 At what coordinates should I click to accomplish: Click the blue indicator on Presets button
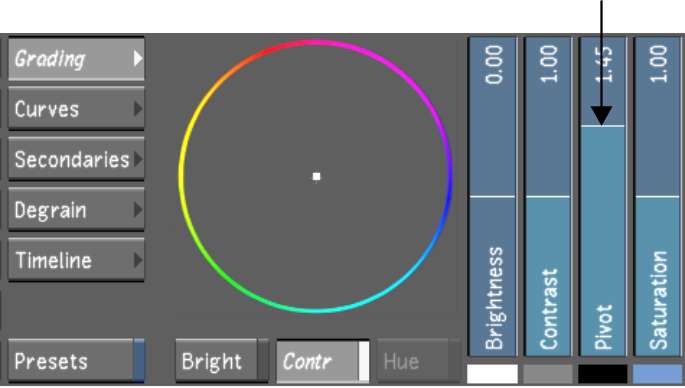[139, 361]
